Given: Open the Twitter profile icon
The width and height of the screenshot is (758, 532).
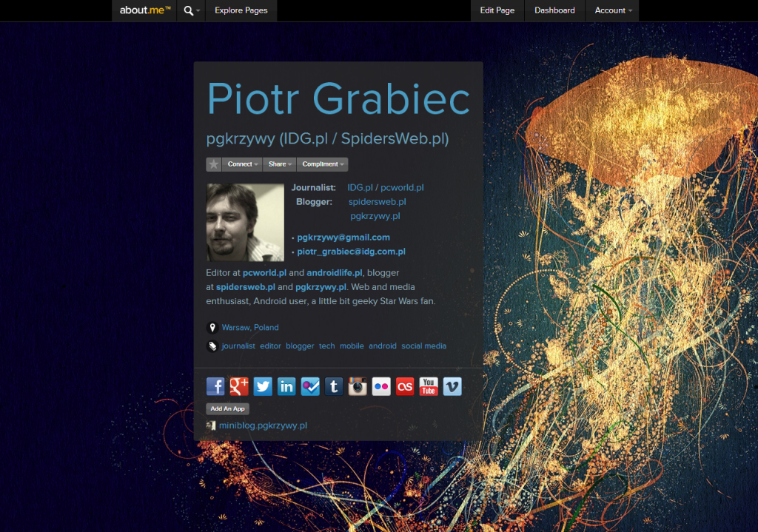Looking at the screenshot, I should tap(263, 386).
